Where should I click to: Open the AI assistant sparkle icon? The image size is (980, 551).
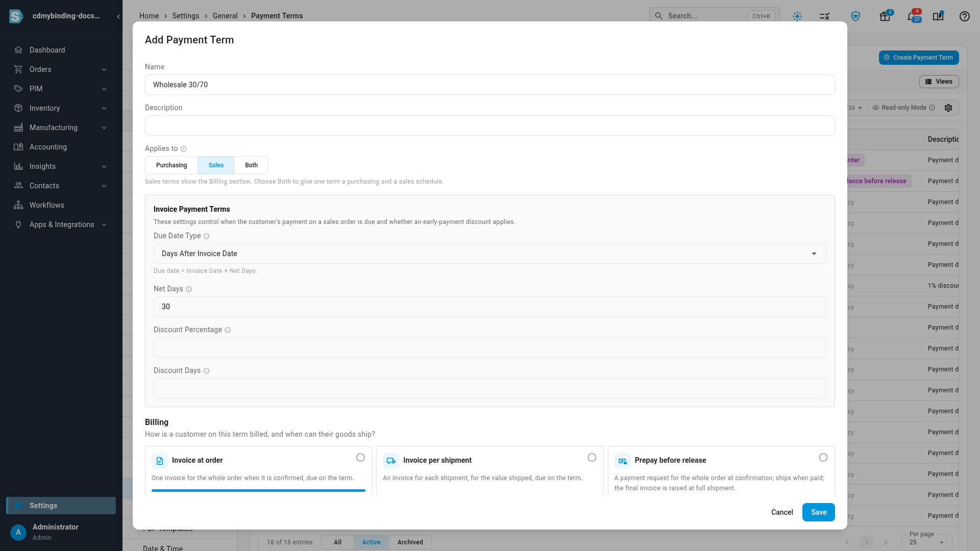click(797, 16)
